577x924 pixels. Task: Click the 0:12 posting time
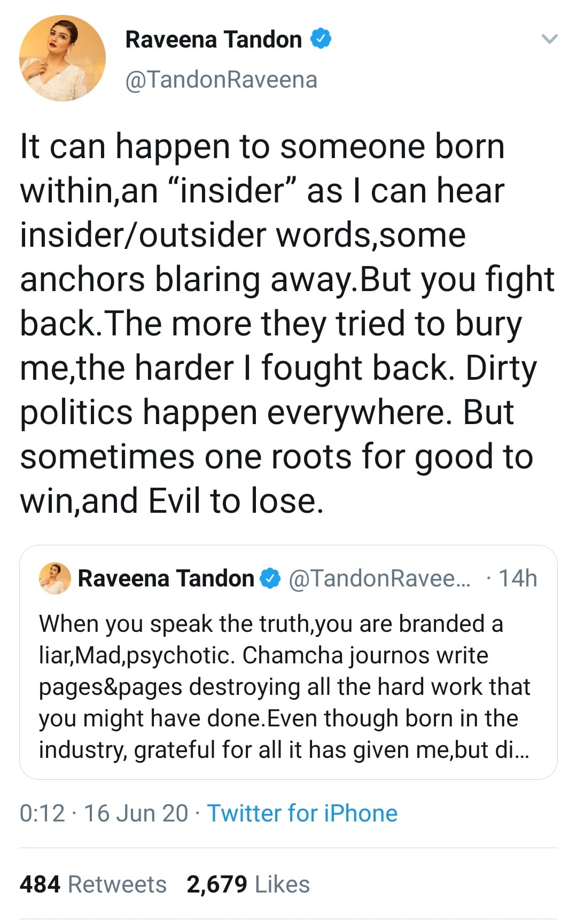42,813
